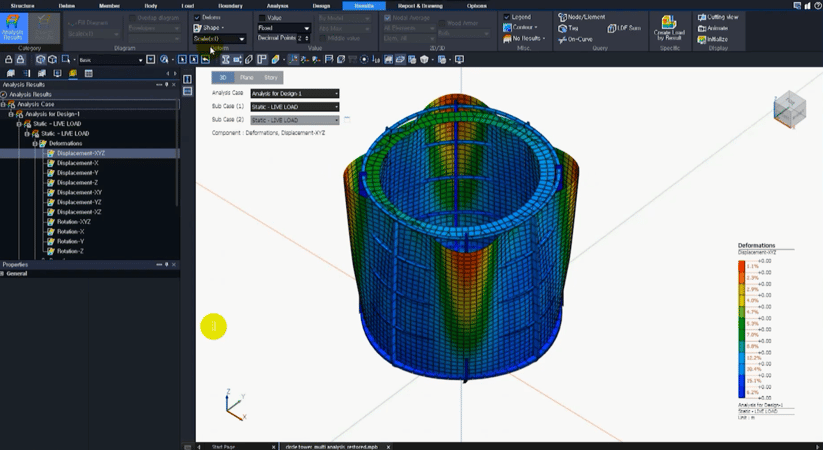Switch to the Plane view tab
The width and height of the screenshot is (823, 450).
(x=246, y=77)
